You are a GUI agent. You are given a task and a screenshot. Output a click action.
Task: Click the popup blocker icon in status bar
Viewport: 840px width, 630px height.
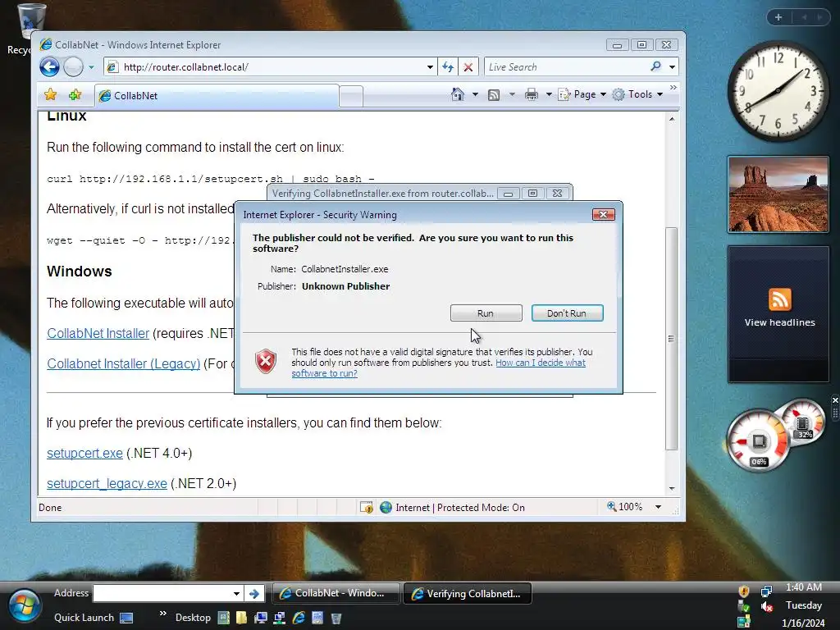click(367, 507)
